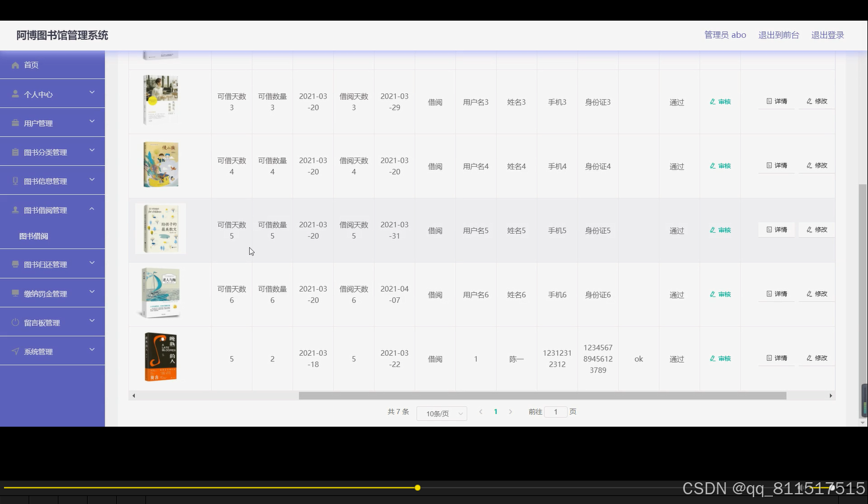Click the circular icon beside 留言板管理

[x=15, y=322]
